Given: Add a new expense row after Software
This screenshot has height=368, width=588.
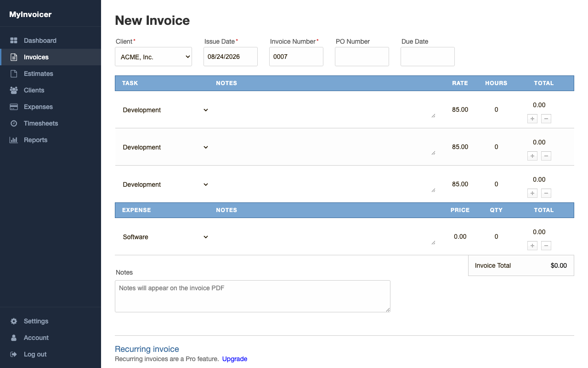Looking at the screenshot, I should tap(532, 246).
